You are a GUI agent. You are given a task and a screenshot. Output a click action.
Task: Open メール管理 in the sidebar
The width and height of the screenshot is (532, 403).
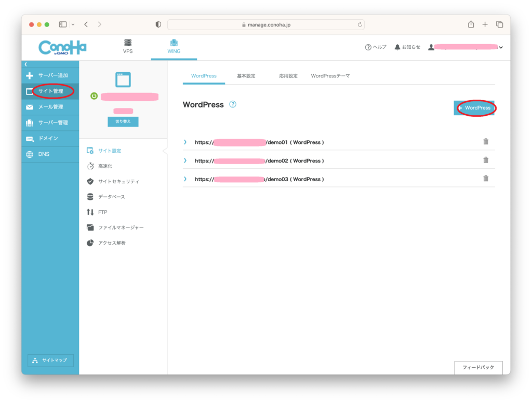(50, 107)
